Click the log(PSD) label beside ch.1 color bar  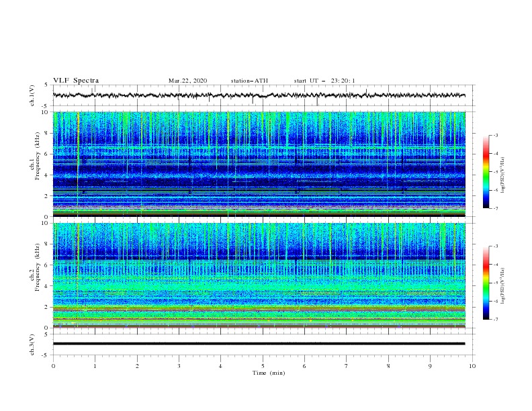click(502, 175)
